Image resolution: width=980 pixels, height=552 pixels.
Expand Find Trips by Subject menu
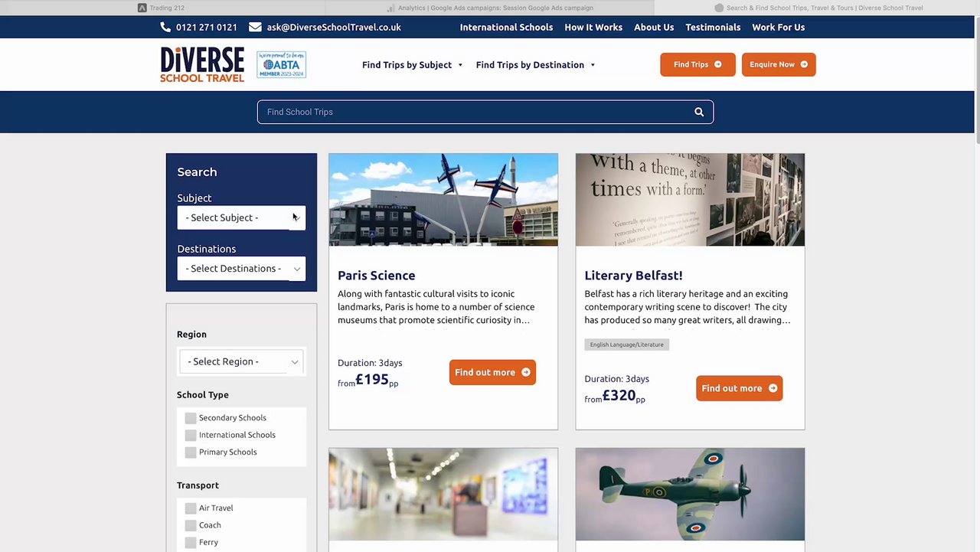tap(413, 65)
